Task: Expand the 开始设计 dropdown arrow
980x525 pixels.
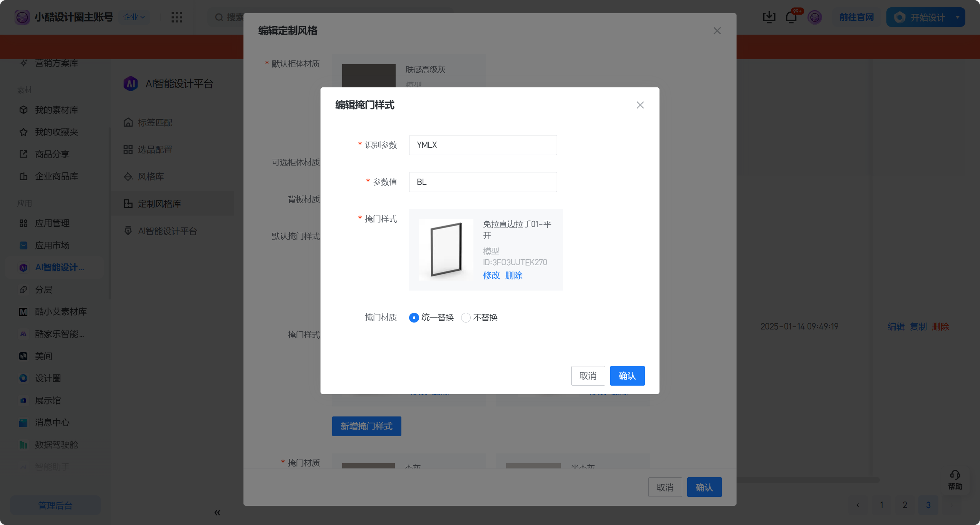Action: [957, 17]
